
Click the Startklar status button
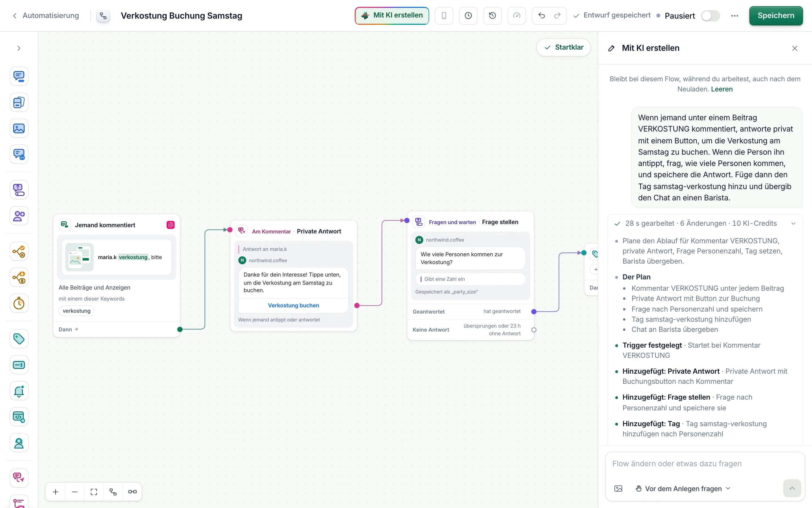pyautogui.click(x=564, y=47)
